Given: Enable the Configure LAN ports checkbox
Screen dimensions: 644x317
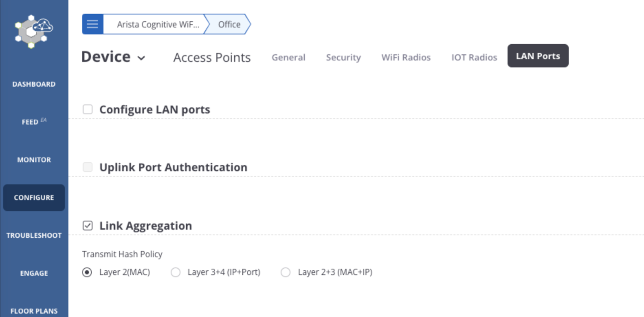Looking at the screenshot, I should (87, 109).
